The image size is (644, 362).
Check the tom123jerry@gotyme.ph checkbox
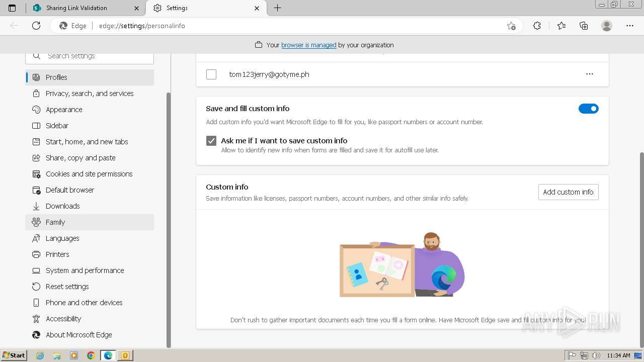pyautogui.click(x=211, y=74)
